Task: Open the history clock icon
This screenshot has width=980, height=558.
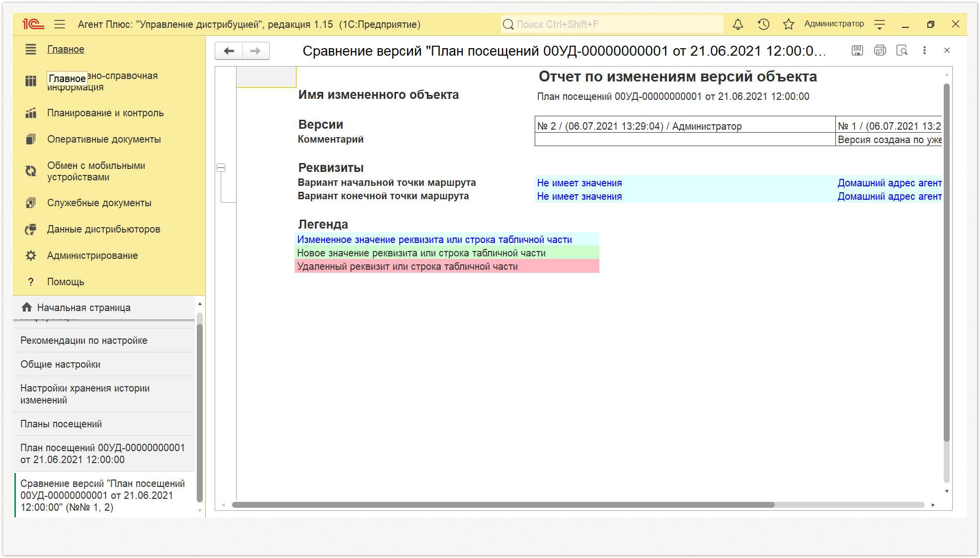Action: (763, 24)
